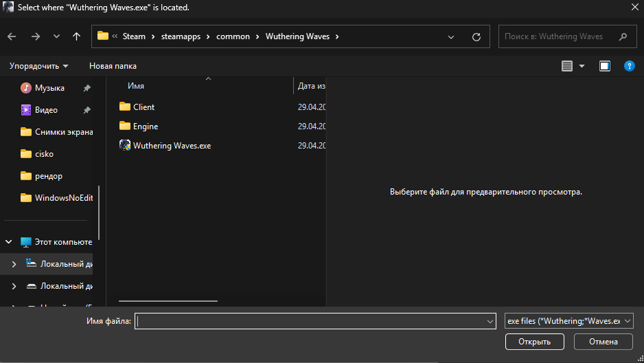Close the file dialog window
The height and width of the screenshot is (363, 644).
click(634, 8)
